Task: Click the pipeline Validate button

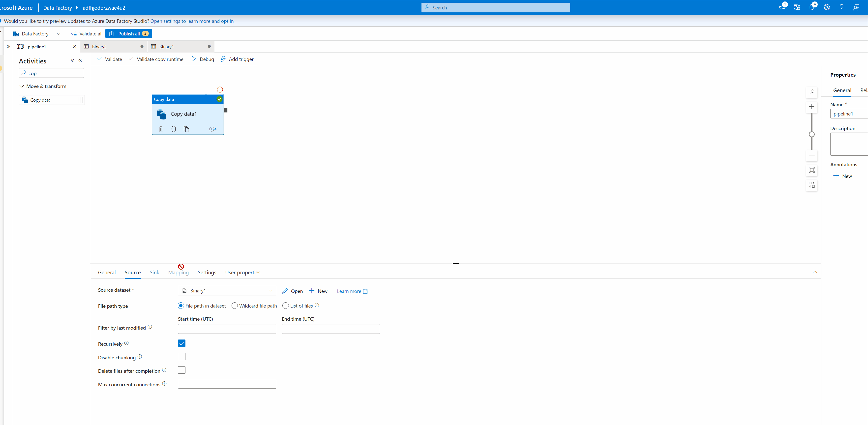Action: coord(109,59)
